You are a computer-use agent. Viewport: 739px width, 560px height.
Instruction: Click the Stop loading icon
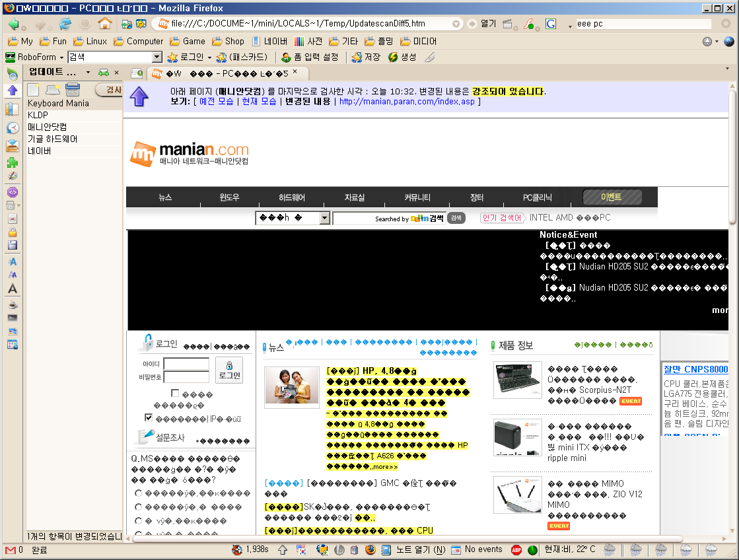pos(85,24)
